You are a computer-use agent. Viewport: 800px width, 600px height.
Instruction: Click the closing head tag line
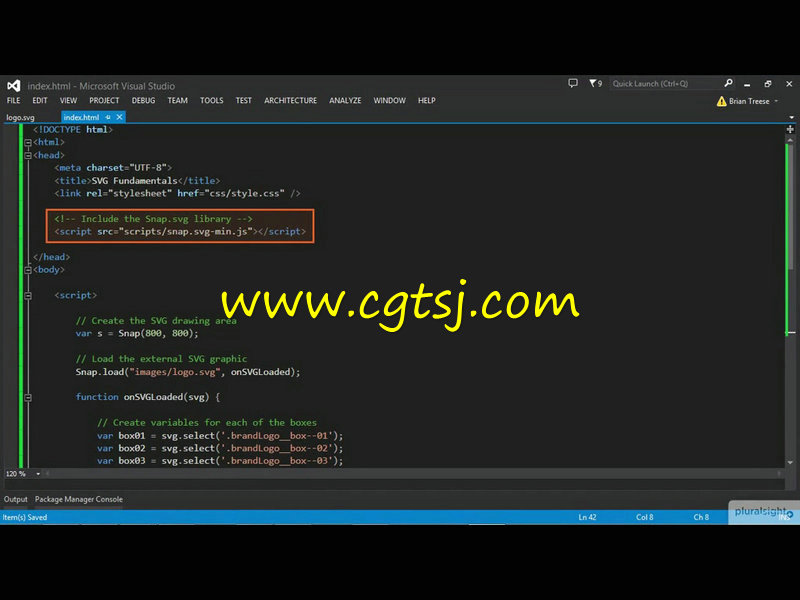click(52, 257)
